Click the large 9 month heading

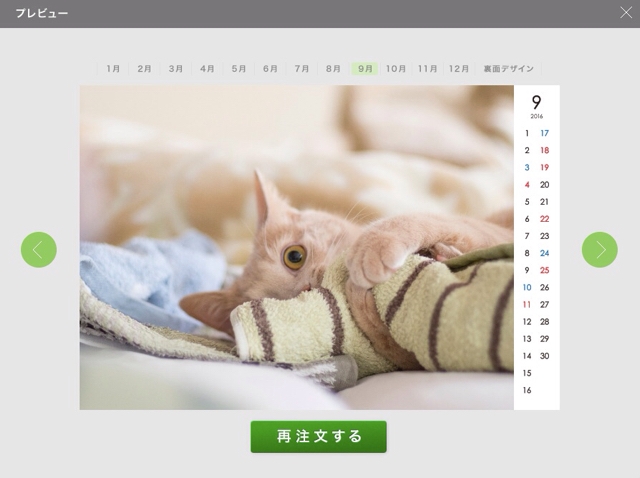pos(536,102)
